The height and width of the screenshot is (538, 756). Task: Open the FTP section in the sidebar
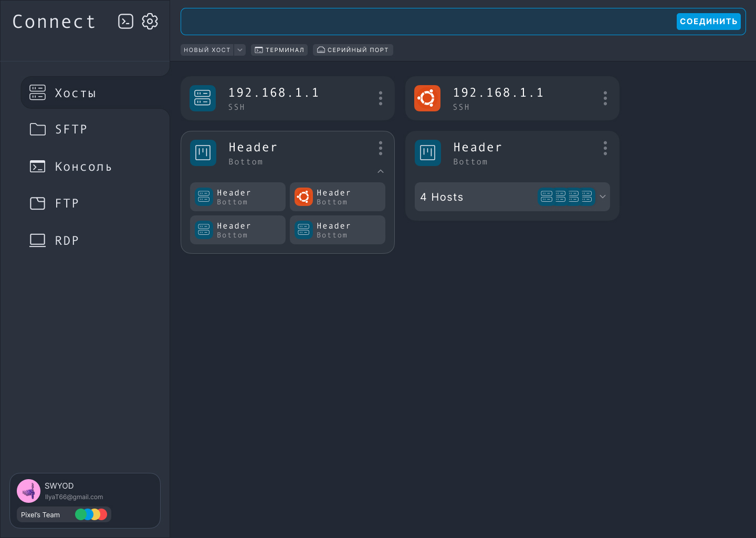click(x=66, y=203)
